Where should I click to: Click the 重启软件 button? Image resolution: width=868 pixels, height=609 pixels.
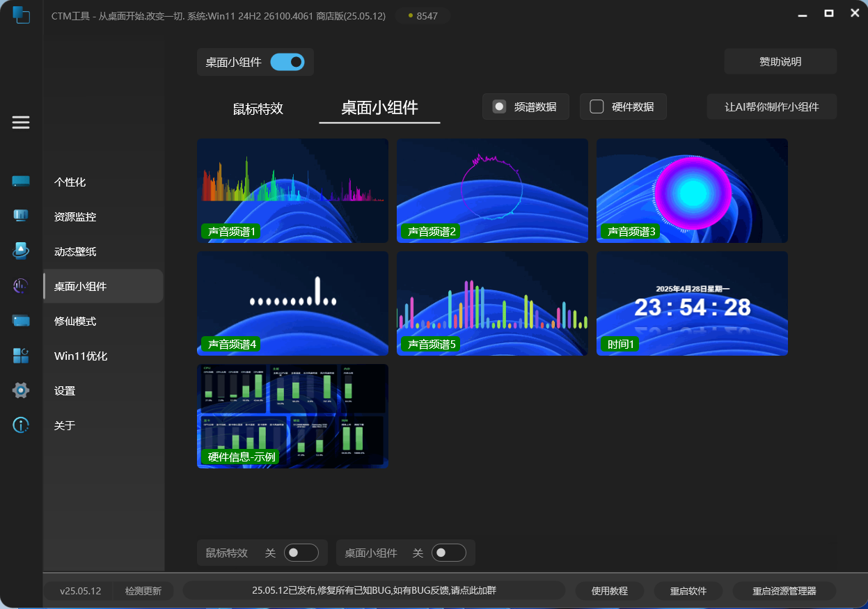(688, 591)
